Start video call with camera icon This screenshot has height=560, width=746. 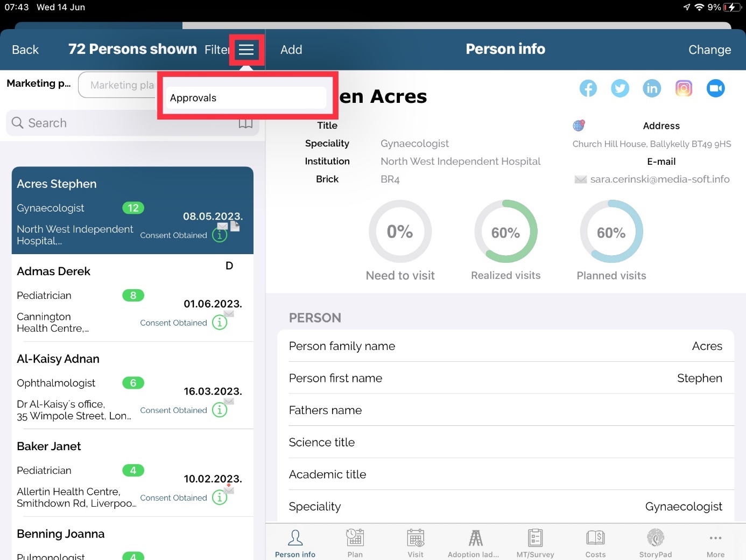tap(715, 88)
